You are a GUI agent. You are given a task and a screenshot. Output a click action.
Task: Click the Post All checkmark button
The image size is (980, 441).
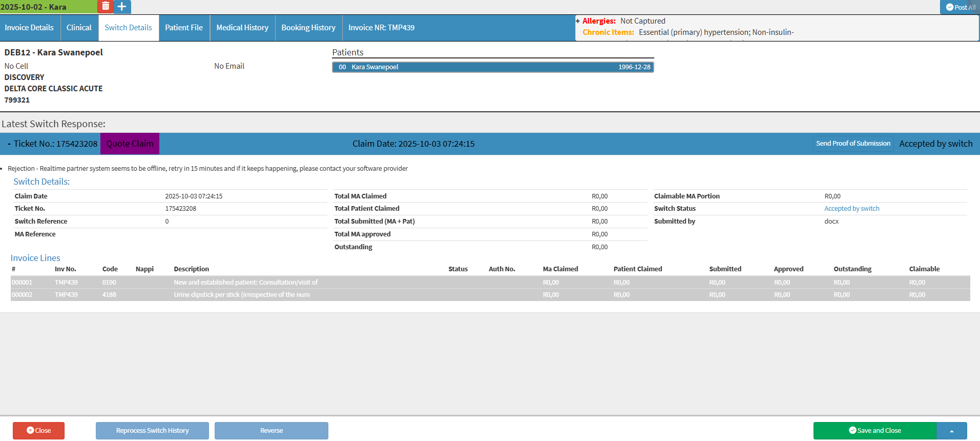(x=961, y=7)
